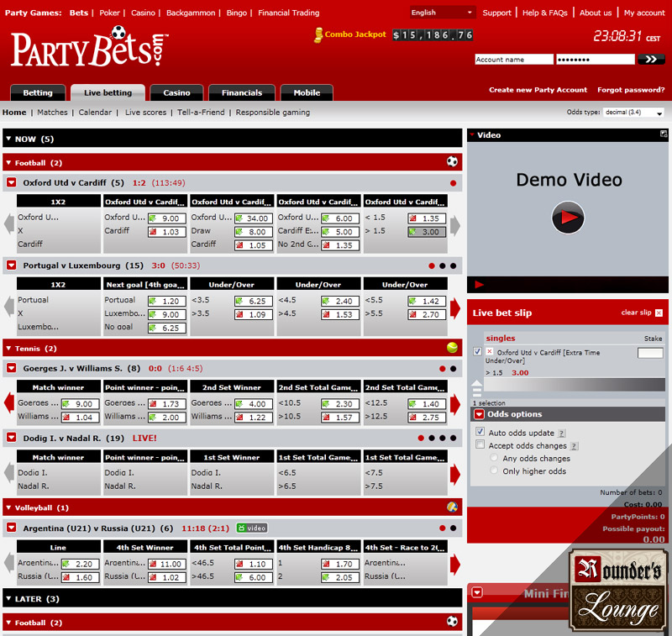The height and width of the screenshot is (636, 672).
Task: Select Only higher odds radio option
Action: pyautogui.click(x=494, y=470)
